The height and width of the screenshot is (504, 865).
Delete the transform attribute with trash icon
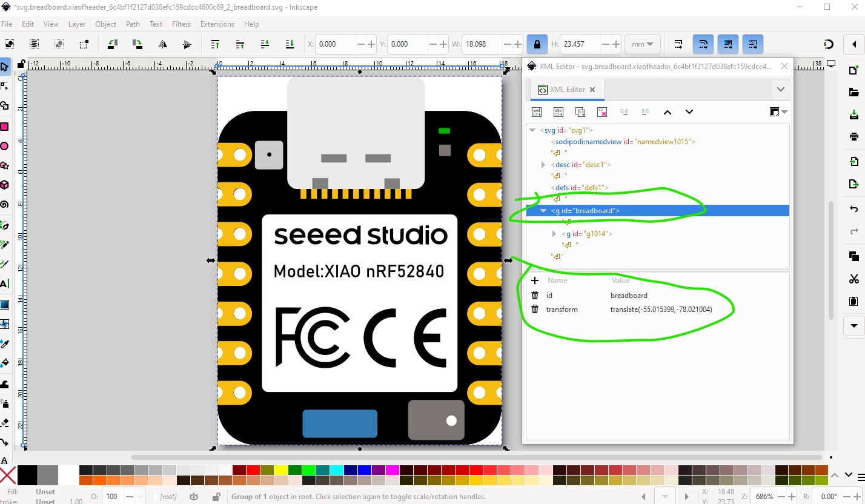pos(535,310)
